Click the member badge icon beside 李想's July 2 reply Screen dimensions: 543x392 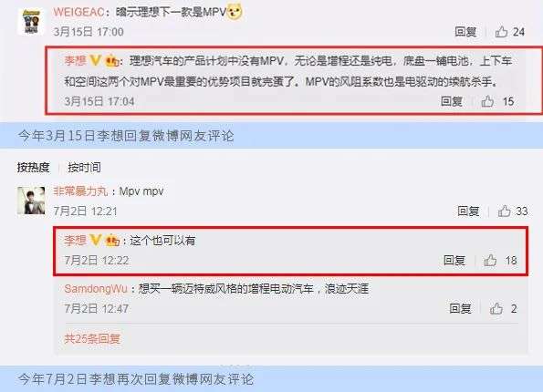pyautogui.click(x=112, y=240)
